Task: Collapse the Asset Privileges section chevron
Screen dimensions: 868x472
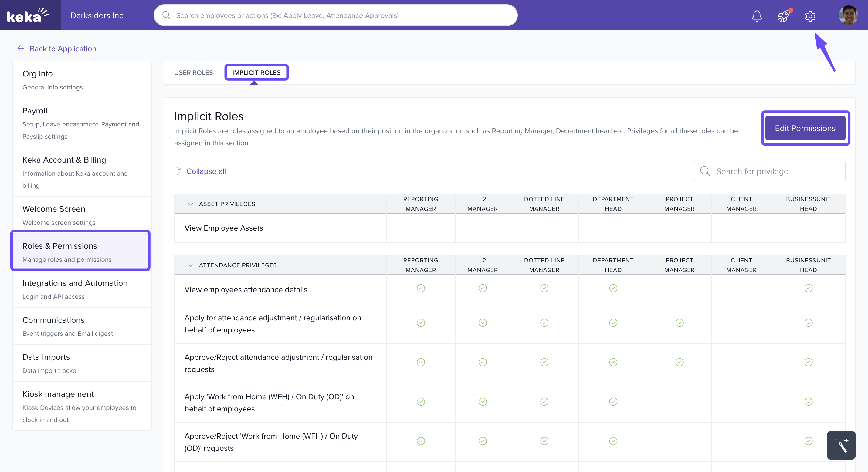Action: coord(190,204)
